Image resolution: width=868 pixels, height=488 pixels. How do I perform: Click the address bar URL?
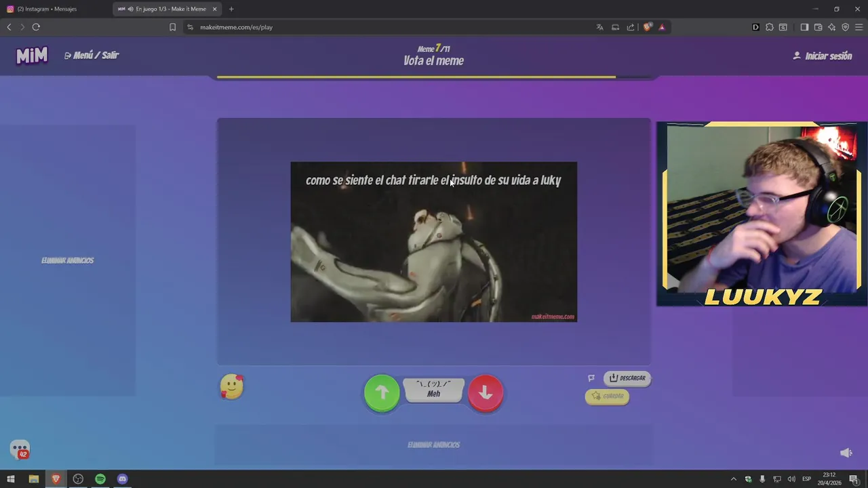[236, 27]
